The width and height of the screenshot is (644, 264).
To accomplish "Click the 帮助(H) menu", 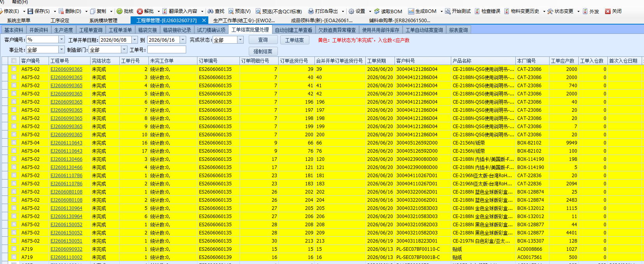I will [20, 2].
